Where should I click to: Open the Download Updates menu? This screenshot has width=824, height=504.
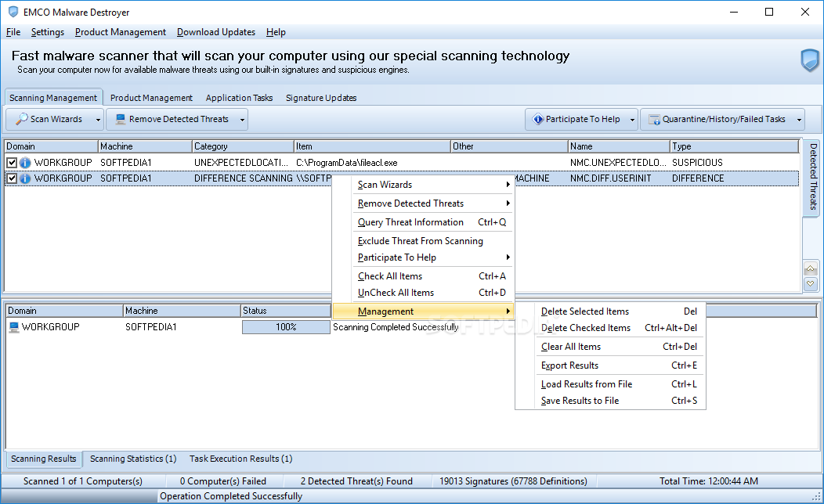pyautogui.click(x=216, y=32)
